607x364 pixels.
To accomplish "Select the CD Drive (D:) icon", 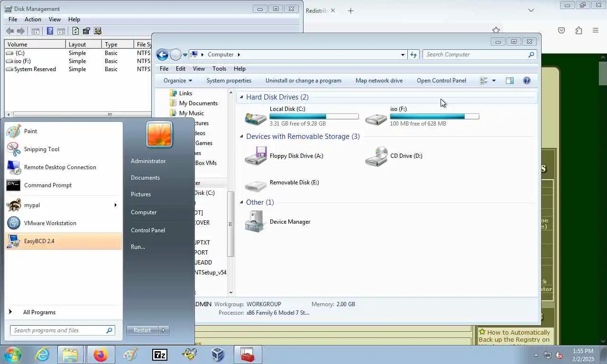I will pyautogui.click(x=376, y=156).
